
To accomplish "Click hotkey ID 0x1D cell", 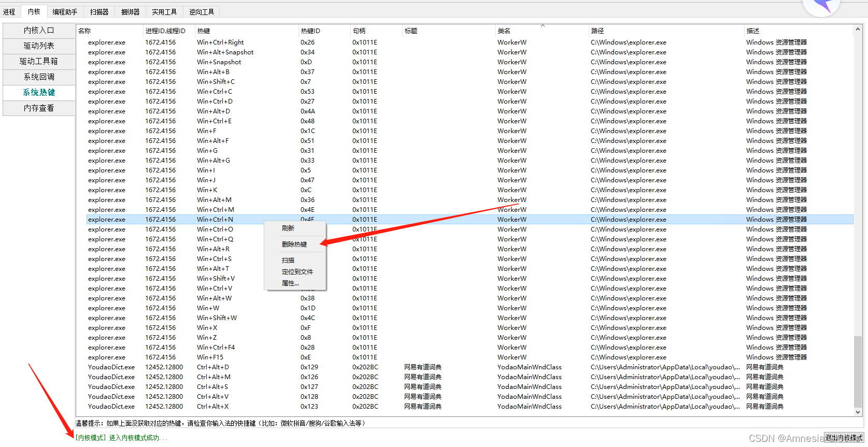I will (308, 308).
